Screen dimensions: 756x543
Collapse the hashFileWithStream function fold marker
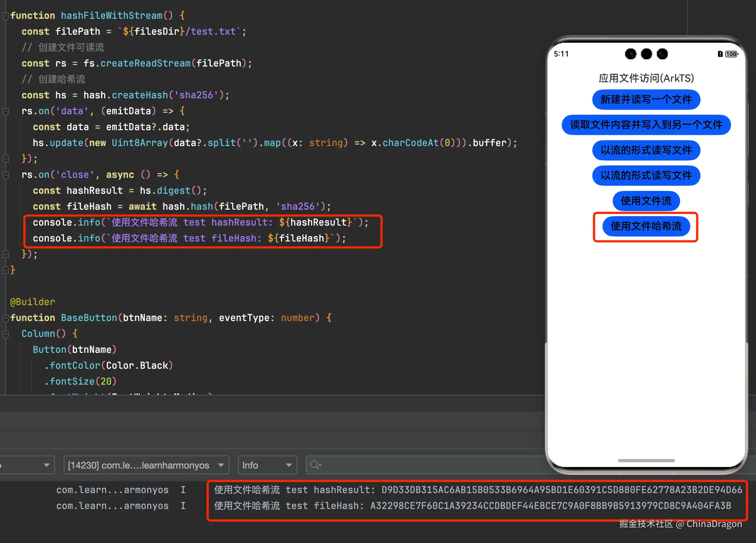(5, 16)
